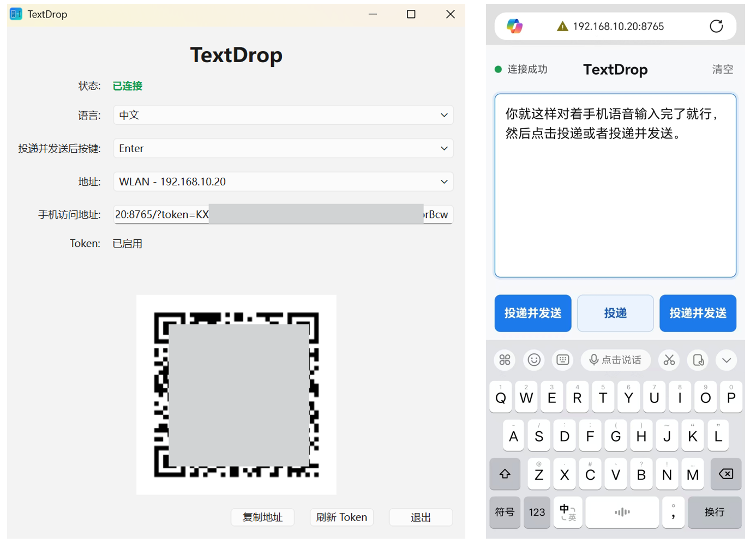756x543 pixels.
Task: Click the Copilot icon in phone browser bar
Action: [514, 26]
